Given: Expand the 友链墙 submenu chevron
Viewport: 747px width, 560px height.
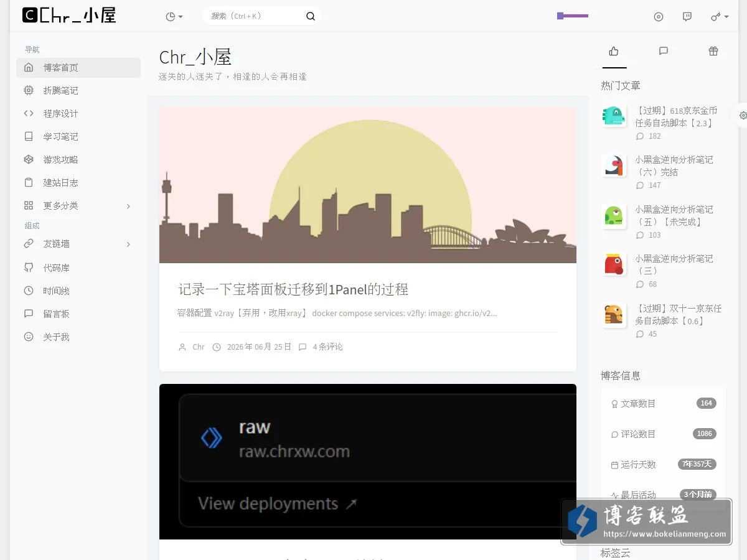Looking at the screenshot, I should click(128, 245).
